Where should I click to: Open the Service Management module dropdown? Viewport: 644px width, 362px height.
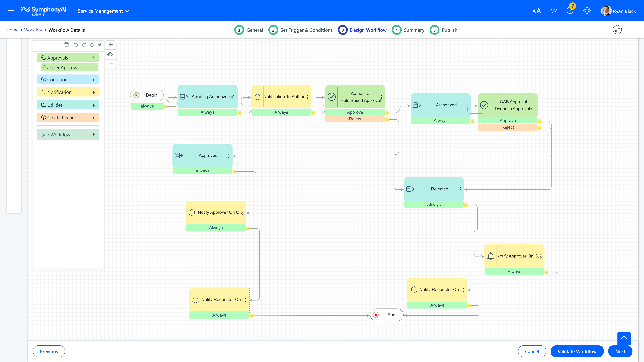coord(103,11)
